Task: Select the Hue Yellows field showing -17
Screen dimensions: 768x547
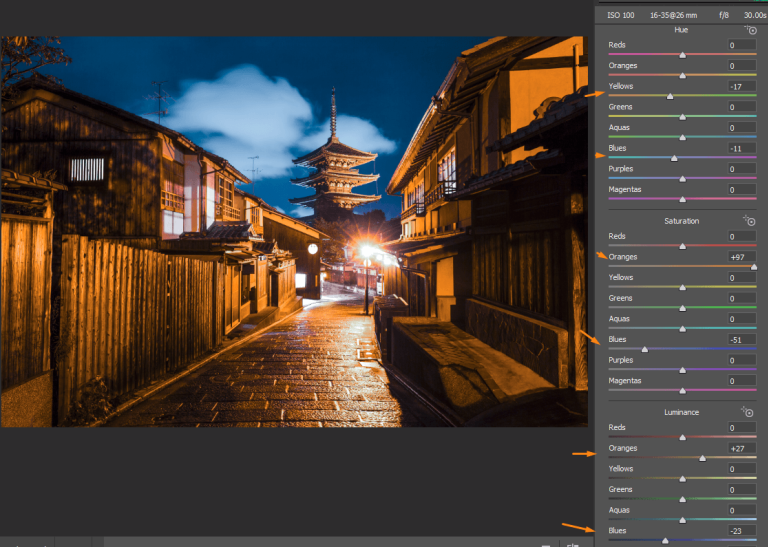Action: click(x=742, y=86)
